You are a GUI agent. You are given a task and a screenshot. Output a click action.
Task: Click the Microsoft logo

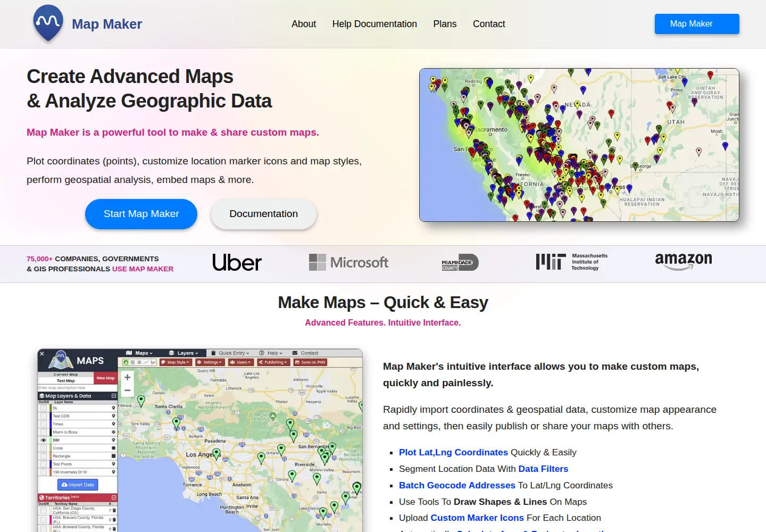(348, 262)
